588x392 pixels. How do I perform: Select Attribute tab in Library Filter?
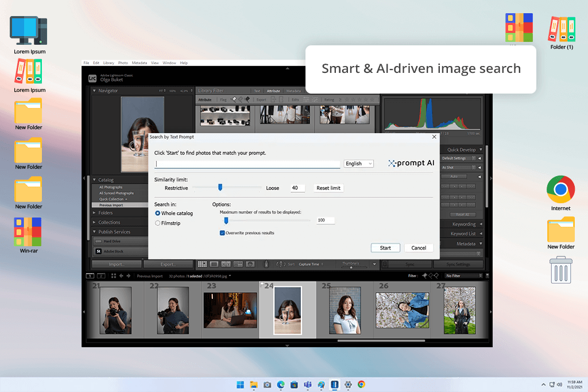273,91
